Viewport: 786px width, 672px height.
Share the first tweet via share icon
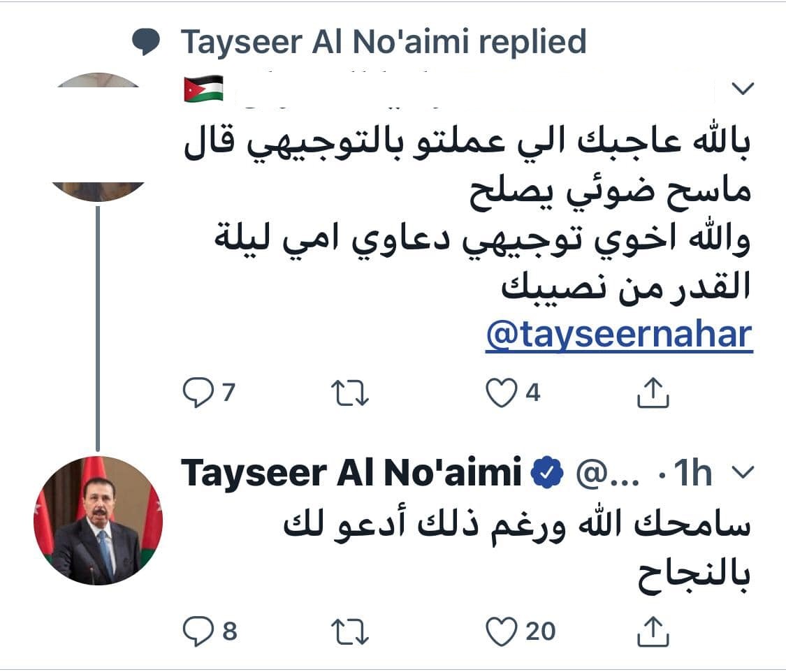pos(653,393)
